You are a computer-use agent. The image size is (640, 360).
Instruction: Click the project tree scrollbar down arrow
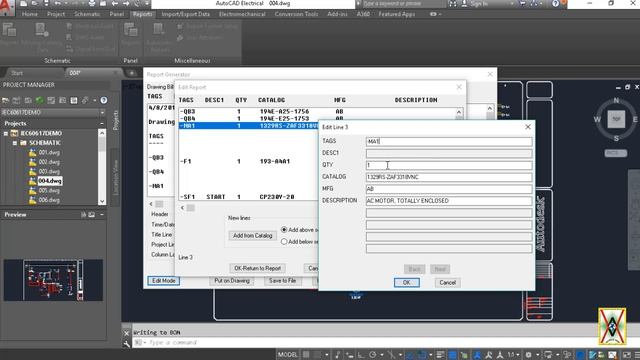point(102,201)
